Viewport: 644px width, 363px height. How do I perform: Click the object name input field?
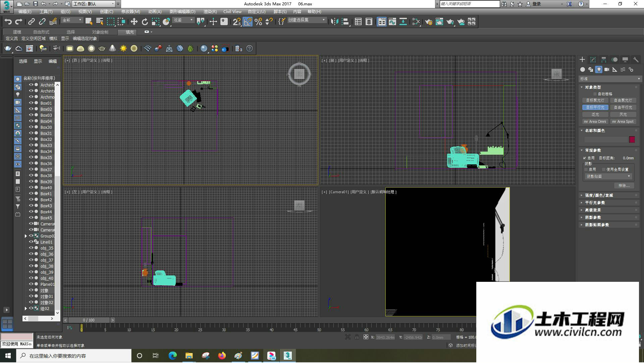[x=606, y=140]
